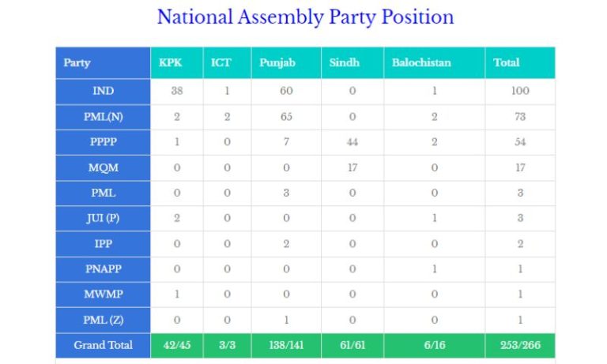Select the PML (Z) row label

pyautogui.click(x=103, y=321)
